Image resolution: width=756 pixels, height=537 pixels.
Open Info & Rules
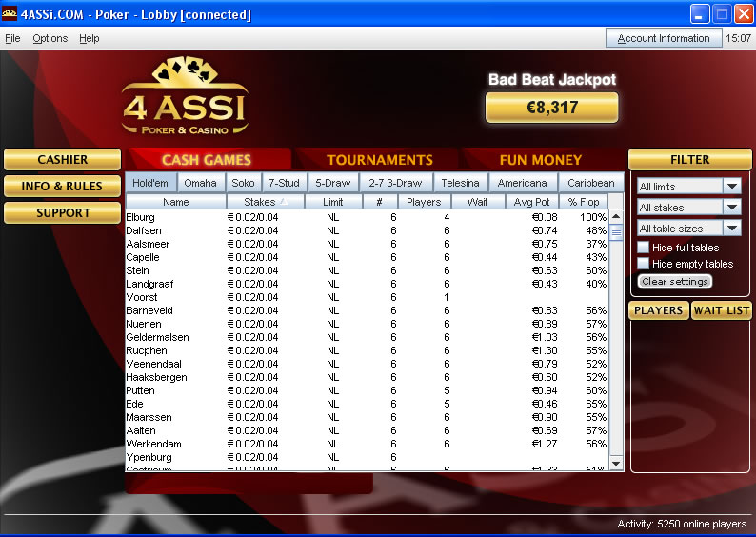click(62, 186)
